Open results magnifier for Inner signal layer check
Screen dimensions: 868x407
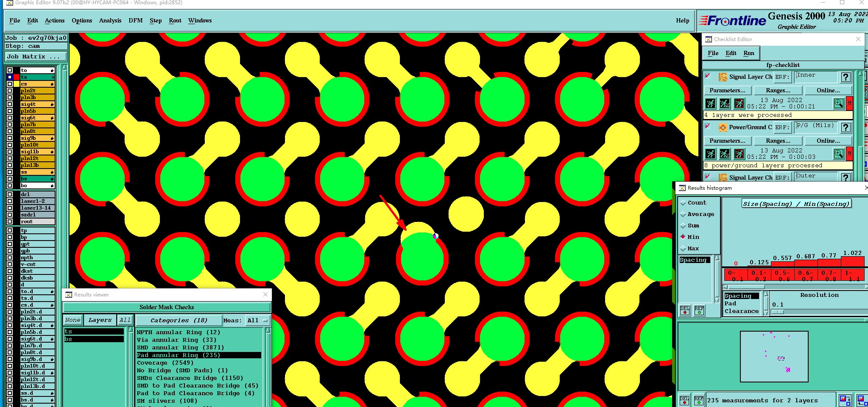click(838, 103)
